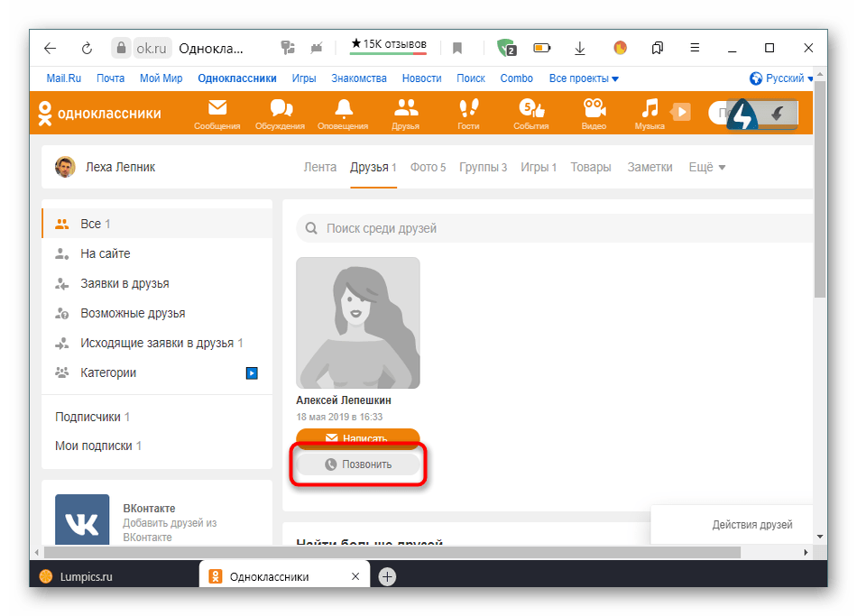Screen dimensions: 857x616
Task: Switch to the Группы profile tab
Action: click(x=483, y=167)
